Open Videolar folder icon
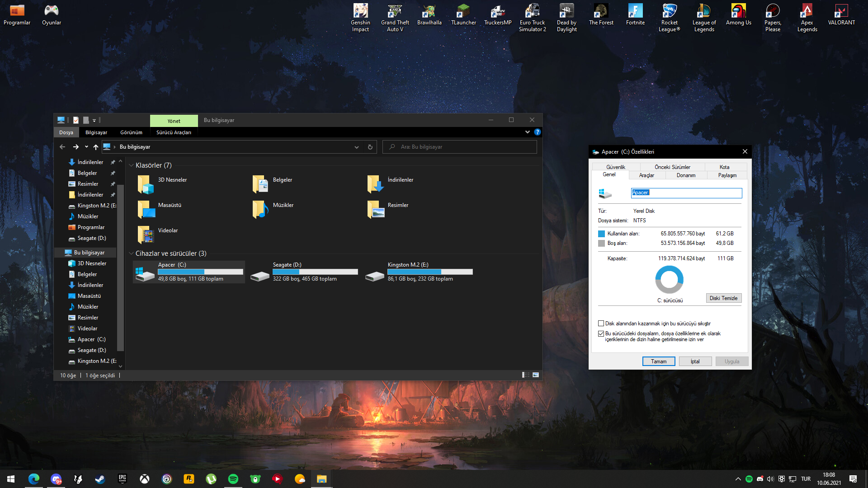Image resolution: width=868 pixels, height=488 pixels. click(146, 235)
